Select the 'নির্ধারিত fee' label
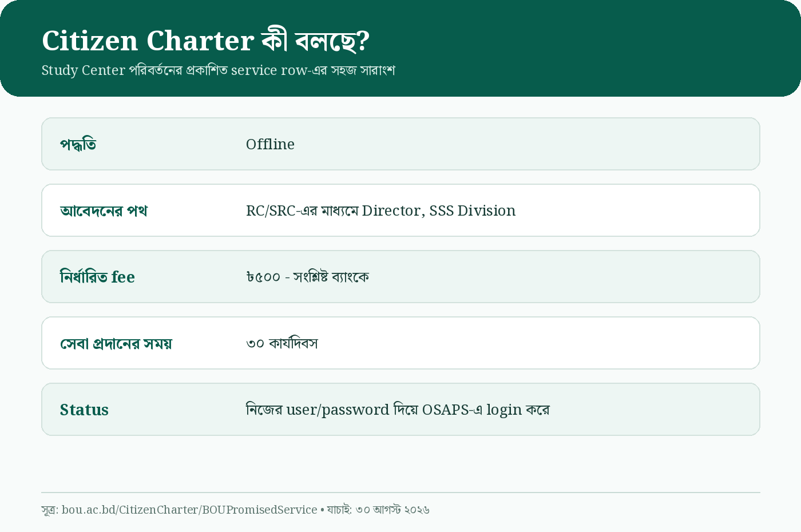 pyautogui.click(x=97, y=277)
